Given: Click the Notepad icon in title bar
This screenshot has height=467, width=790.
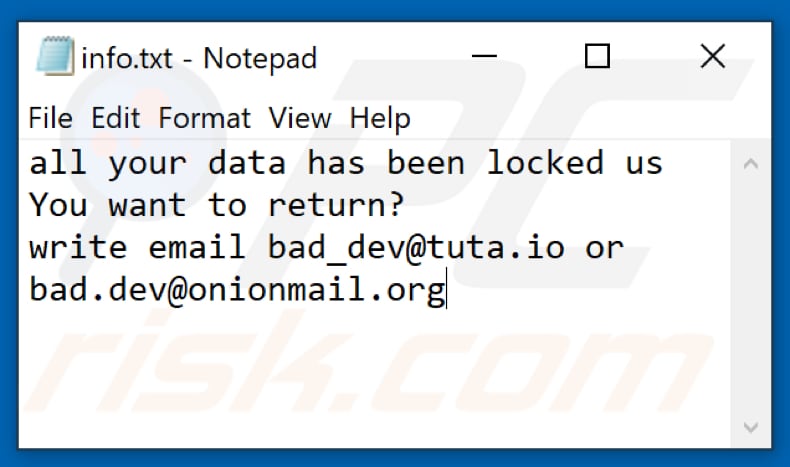Looking at the screenshot, I should click(55, 57).
